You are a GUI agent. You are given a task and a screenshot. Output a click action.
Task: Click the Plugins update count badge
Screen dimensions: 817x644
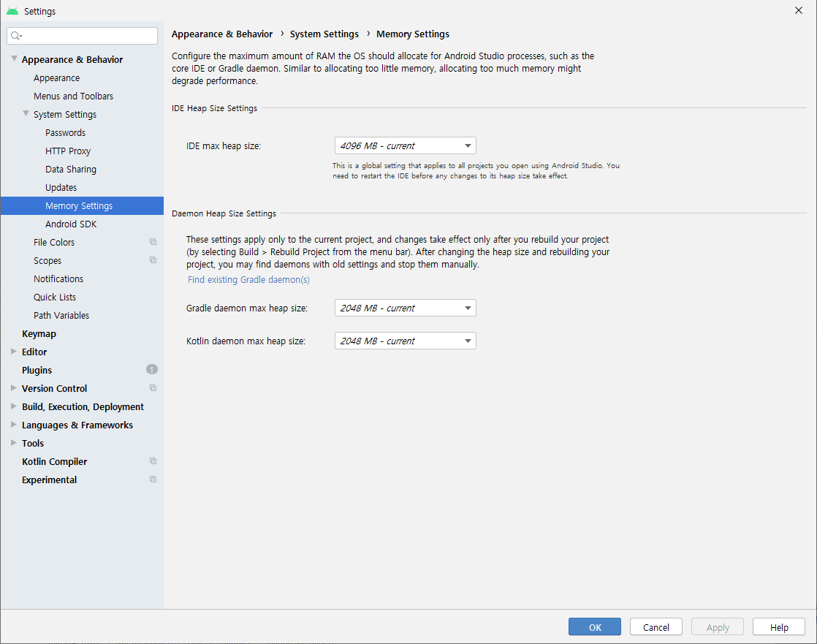coord(151,369)
